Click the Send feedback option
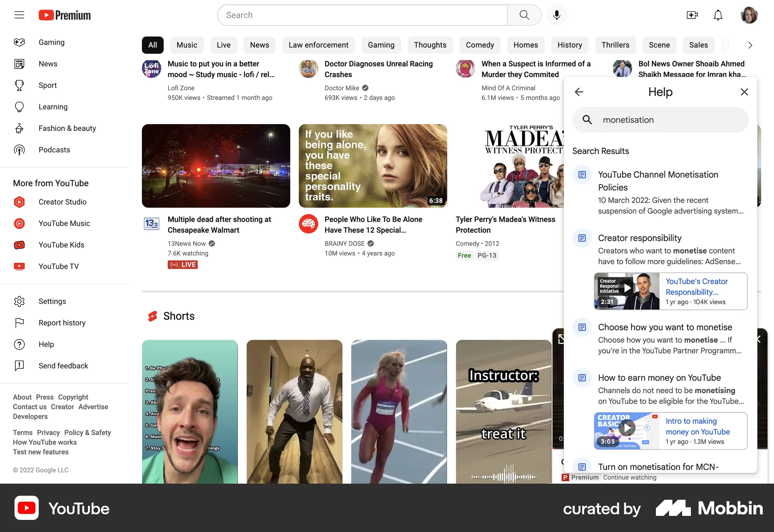 coord(63,366)
